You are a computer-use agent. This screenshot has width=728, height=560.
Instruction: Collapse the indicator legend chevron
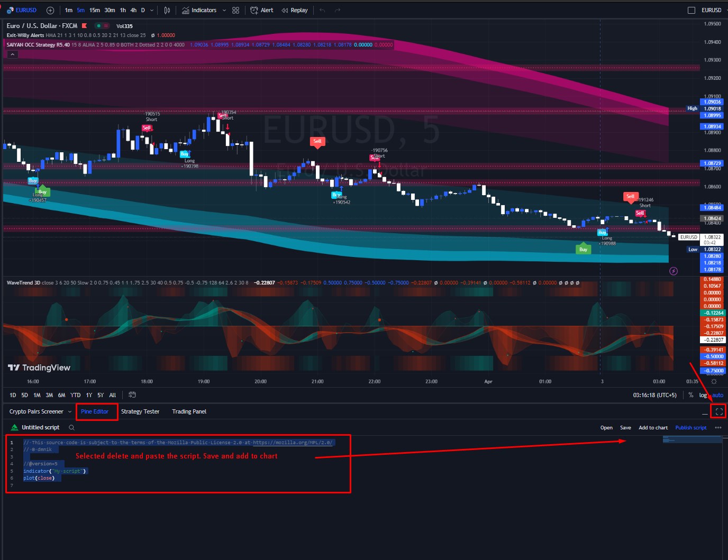point(12,54)
